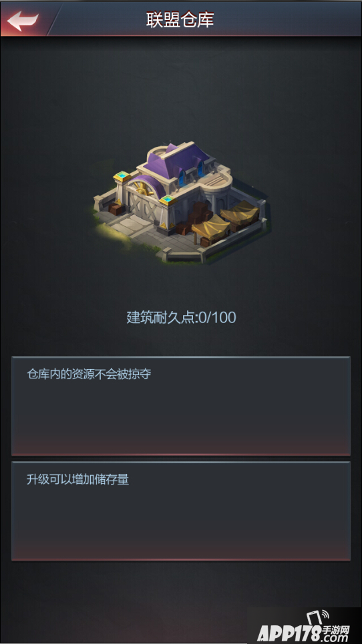Tap the cyan gem on the front pillar
Viewport: 362px width, 644px height.
click(x=168, y=200)
